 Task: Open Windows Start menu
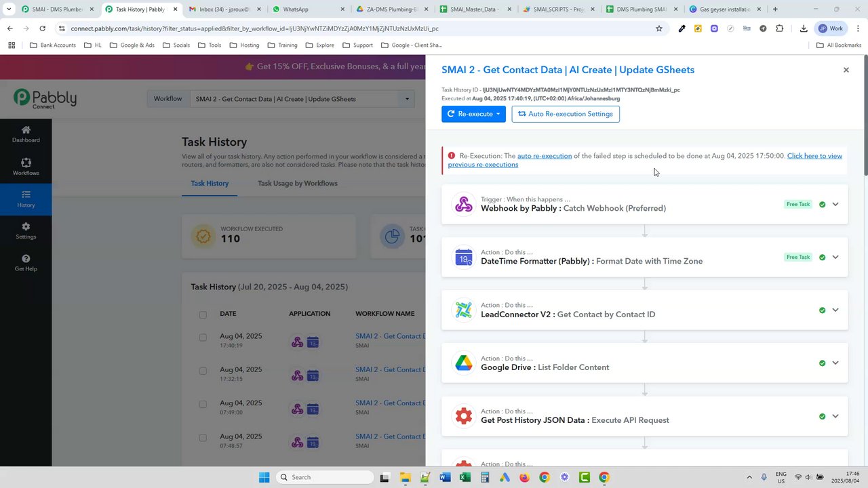tap(264, 477)
